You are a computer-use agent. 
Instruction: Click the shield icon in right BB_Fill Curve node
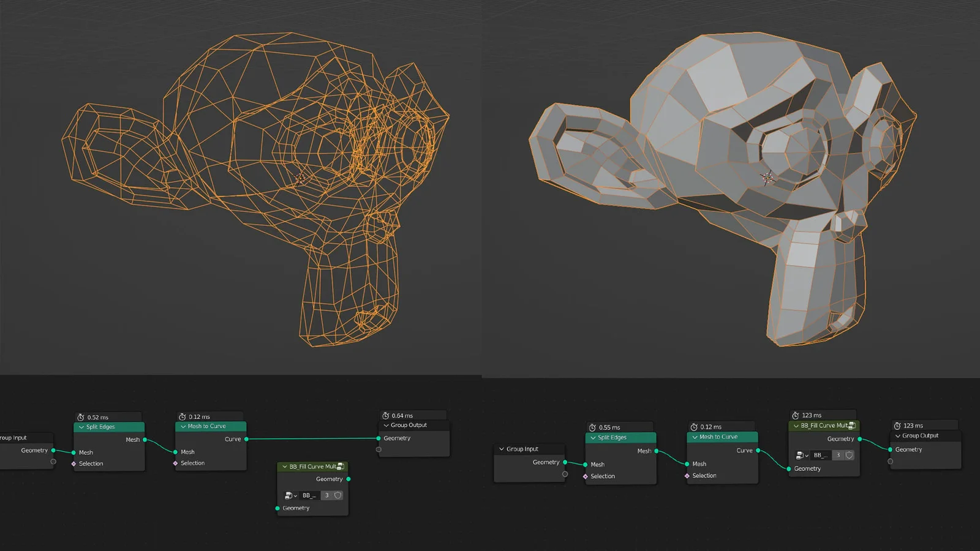(848, 455)
